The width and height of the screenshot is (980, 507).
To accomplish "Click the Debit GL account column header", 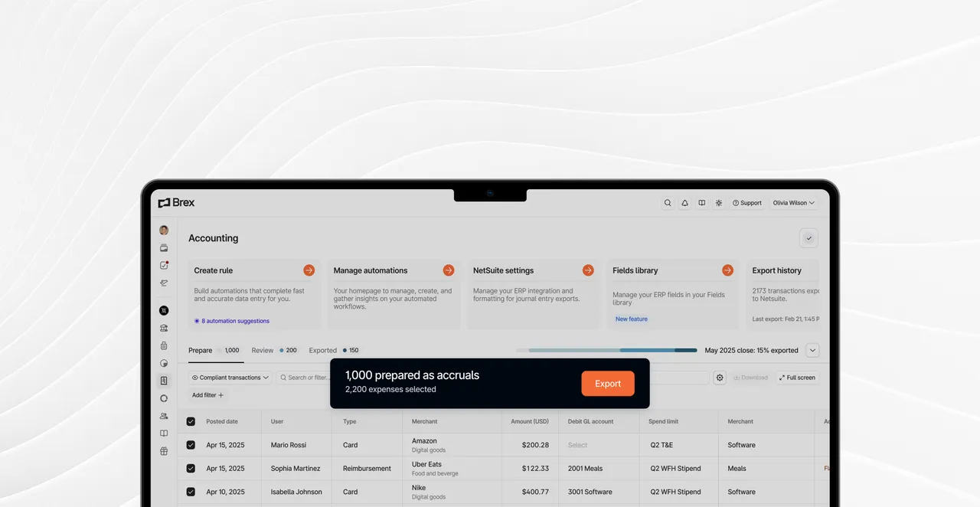I will 591,421.
